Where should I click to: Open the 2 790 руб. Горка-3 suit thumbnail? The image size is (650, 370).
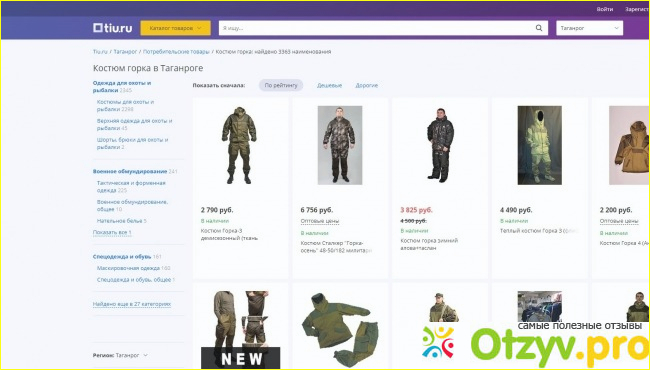pos(239,145)
